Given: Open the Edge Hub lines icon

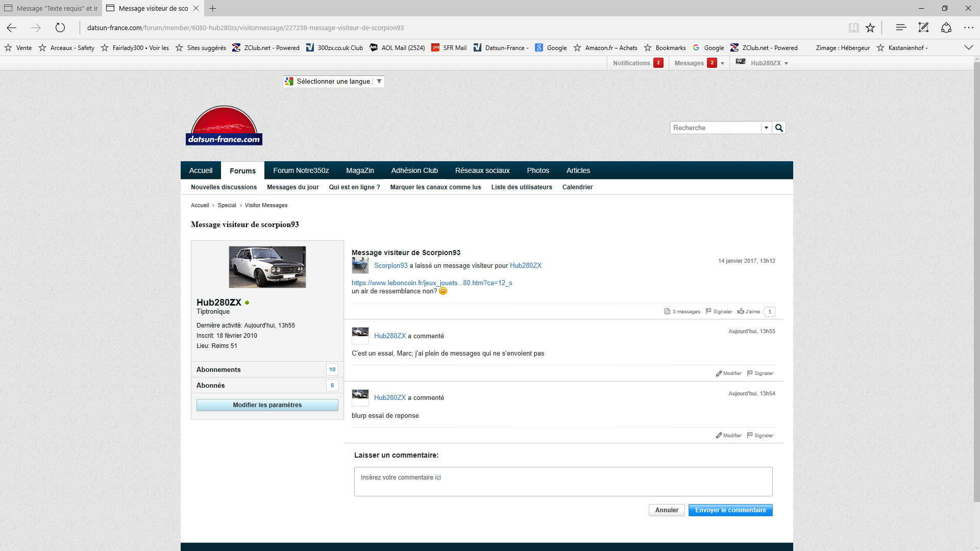Looking at the screenshot, I should [x=901, y=28].
